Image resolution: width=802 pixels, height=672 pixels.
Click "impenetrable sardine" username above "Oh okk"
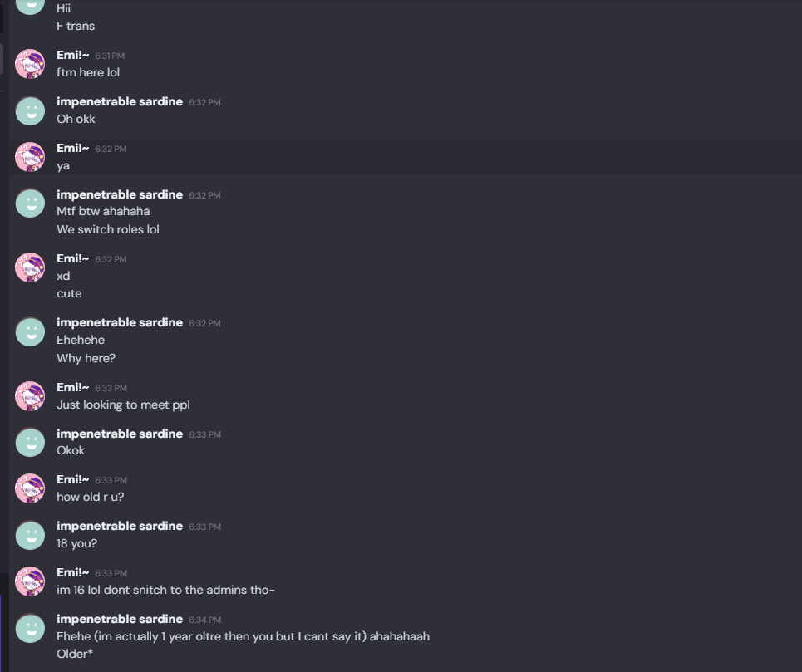[120, 101]
